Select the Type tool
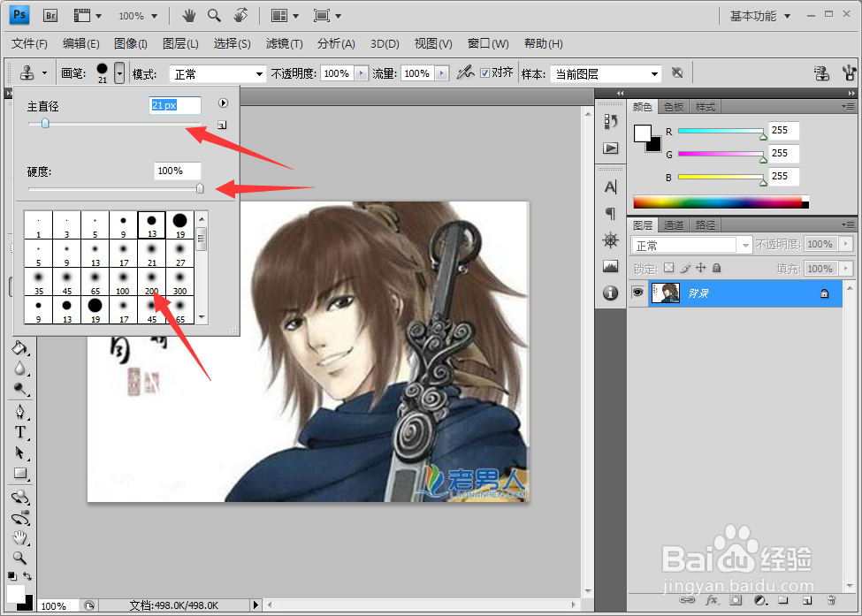Viewport: 862px width, 616px height. [x=20, y=432]
